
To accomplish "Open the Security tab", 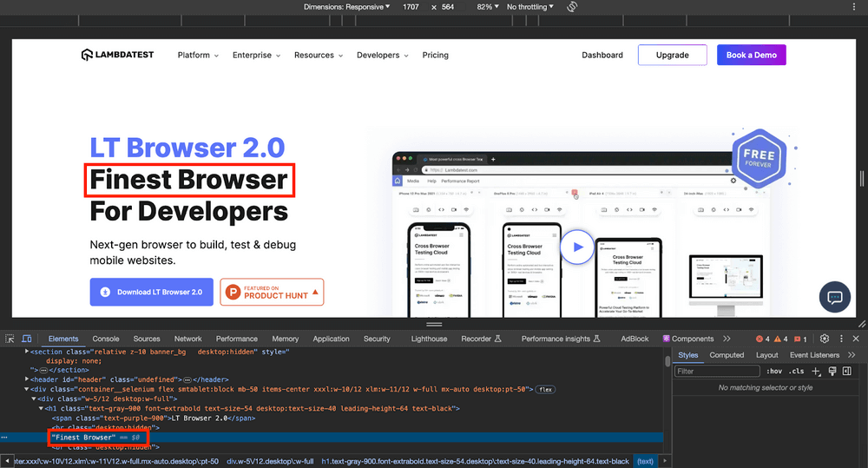I will (x=377, y=339).
